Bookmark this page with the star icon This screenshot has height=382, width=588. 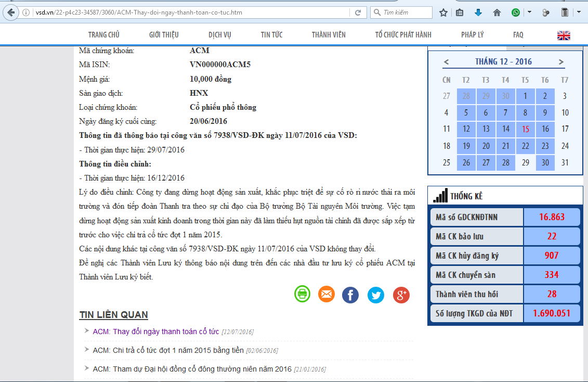coord(443,13)
